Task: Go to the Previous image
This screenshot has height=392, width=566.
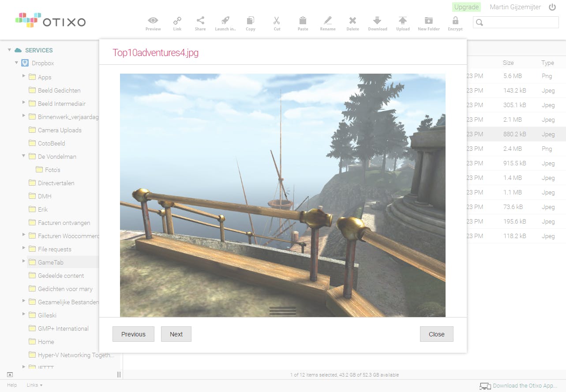Action: point(133,334)
